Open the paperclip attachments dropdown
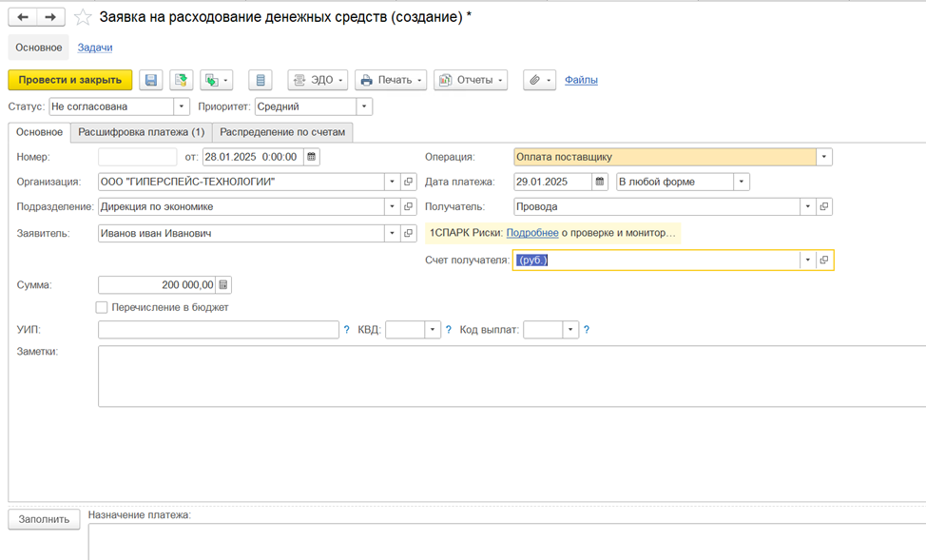 click(539, 80)
